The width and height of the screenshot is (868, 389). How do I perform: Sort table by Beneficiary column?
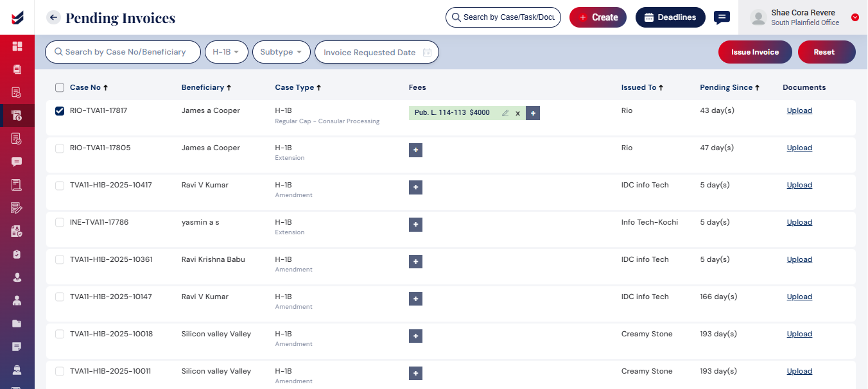205,87
